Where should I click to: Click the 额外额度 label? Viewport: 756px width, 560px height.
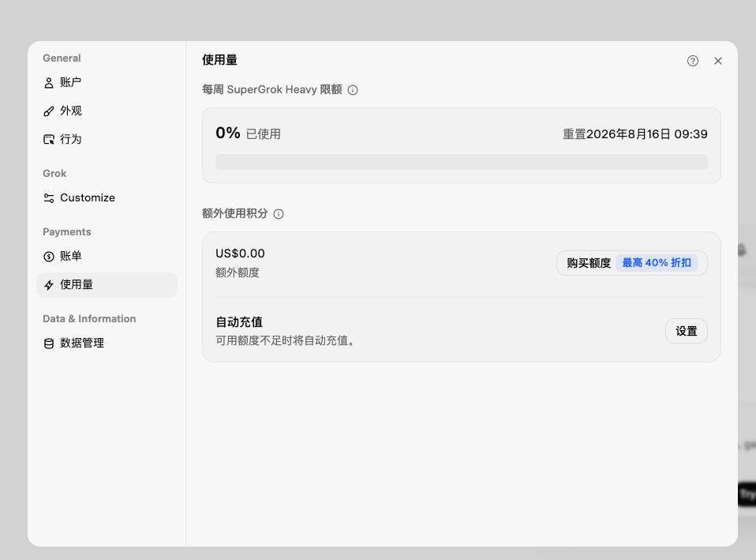tap(238, 272)
